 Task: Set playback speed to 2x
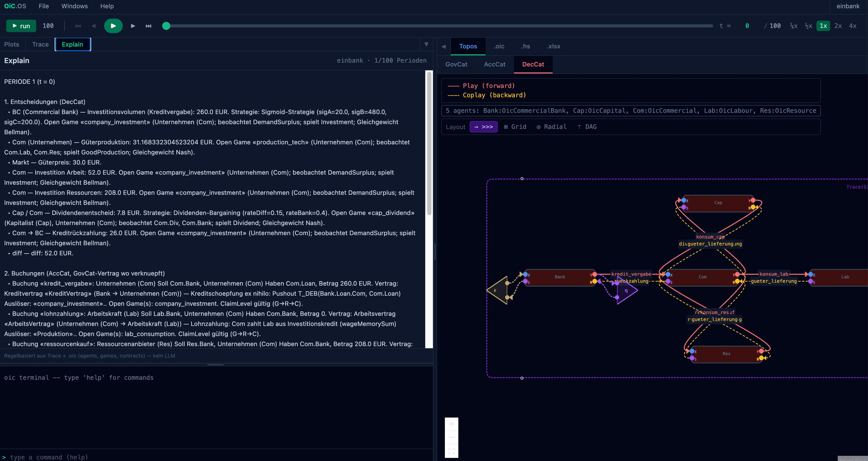(x=838, y=26)
